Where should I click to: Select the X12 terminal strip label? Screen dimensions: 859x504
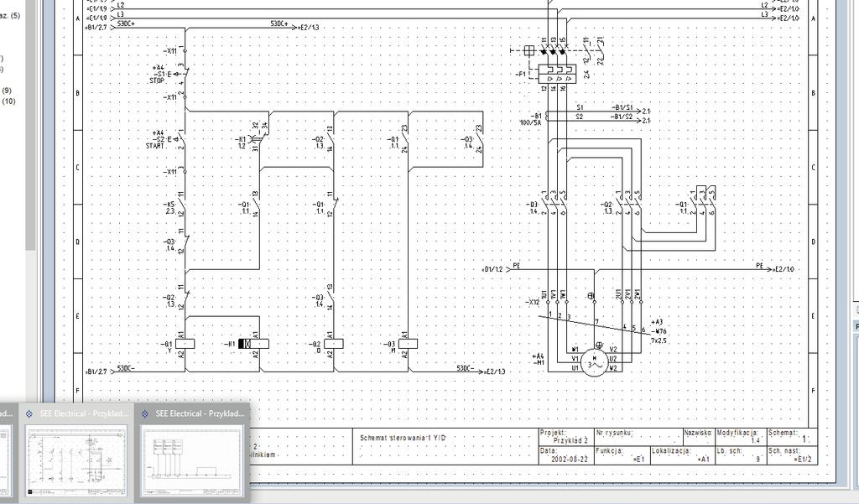point(533,302)
